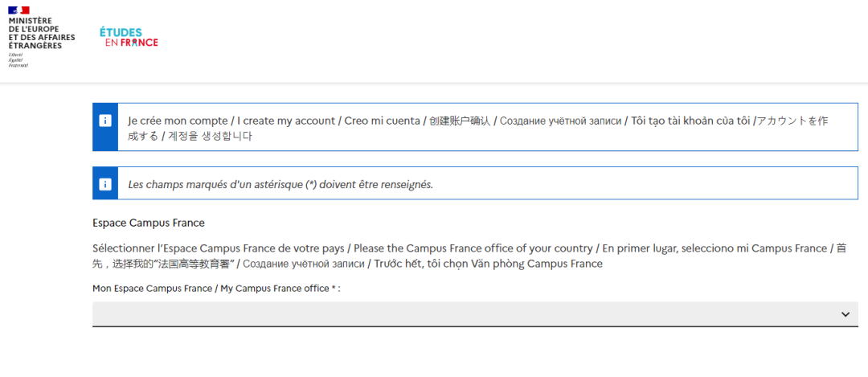Click the French flag emblem in the header
This screenshot has width=868, height=377.
19,10
